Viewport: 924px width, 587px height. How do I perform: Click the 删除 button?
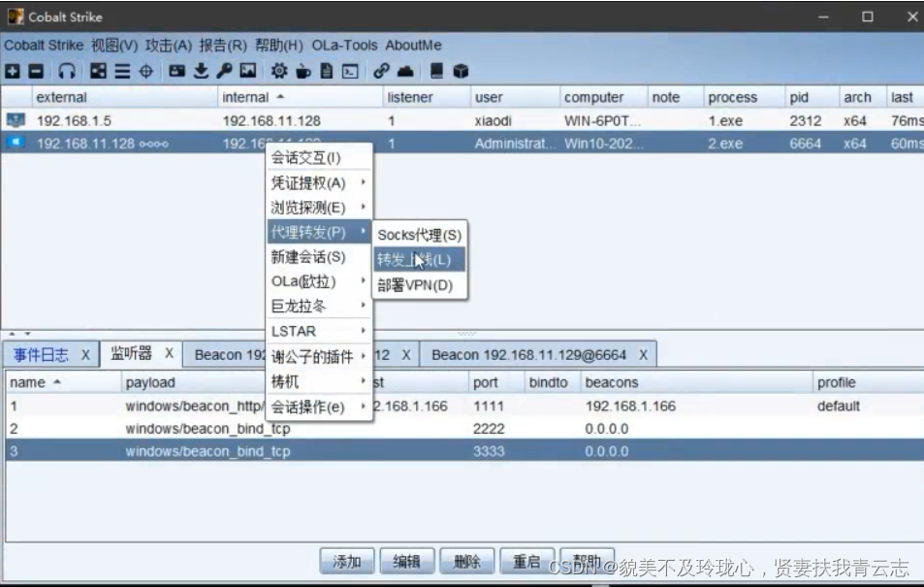pyautogui.click(x=466, y=561)
